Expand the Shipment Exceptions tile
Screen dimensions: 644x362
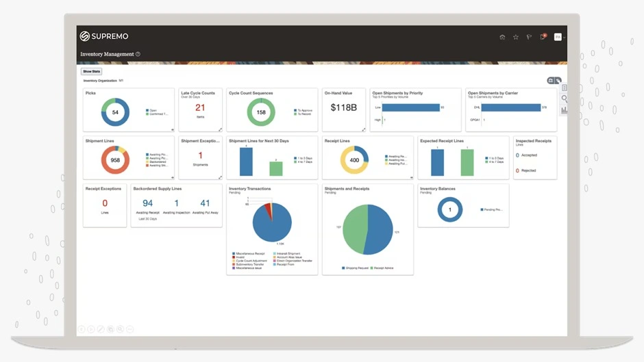pyautogui.click(x=220, y=177)
